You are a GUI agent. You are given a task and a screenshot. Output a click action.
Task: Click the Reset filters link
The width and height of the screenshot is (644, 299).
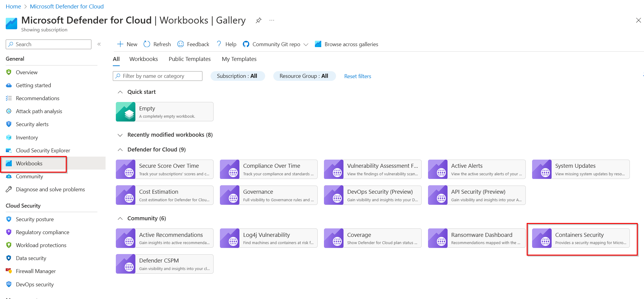358,76
